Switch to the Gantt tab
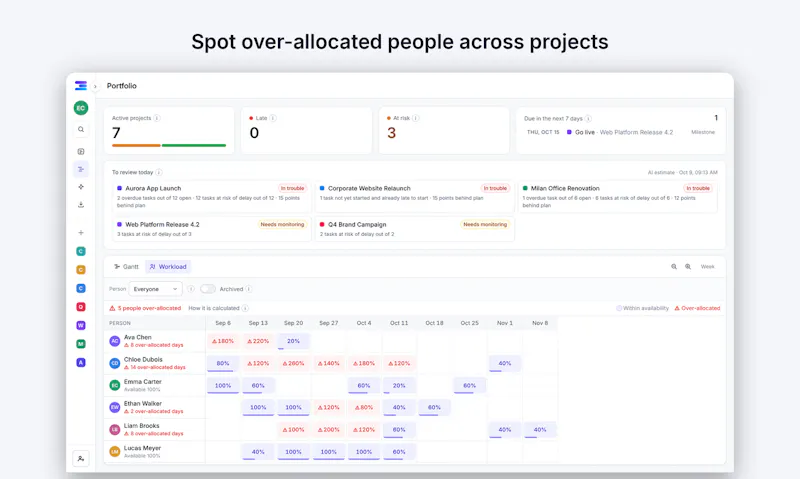Image resolution: width=800 pixels, height=479 pixels. click(x=127, y=267)
